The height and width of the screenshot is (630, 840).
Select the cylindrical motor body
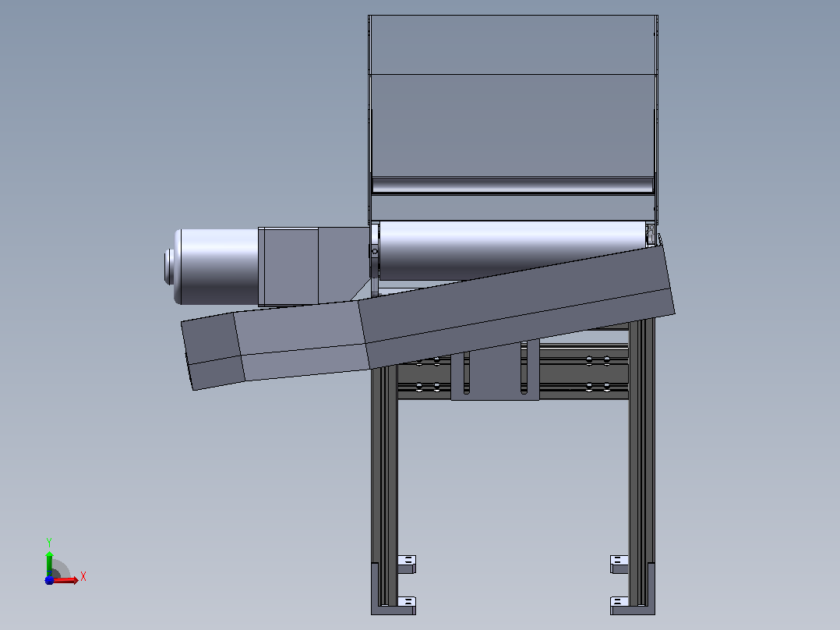217,267
